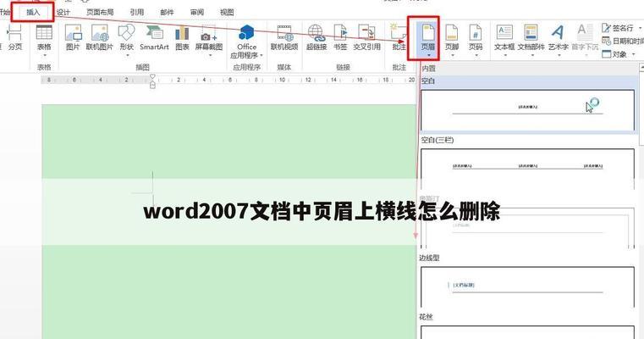
Task: Expand the Office 应用程序 dropdown arrow
Action: 261,55
